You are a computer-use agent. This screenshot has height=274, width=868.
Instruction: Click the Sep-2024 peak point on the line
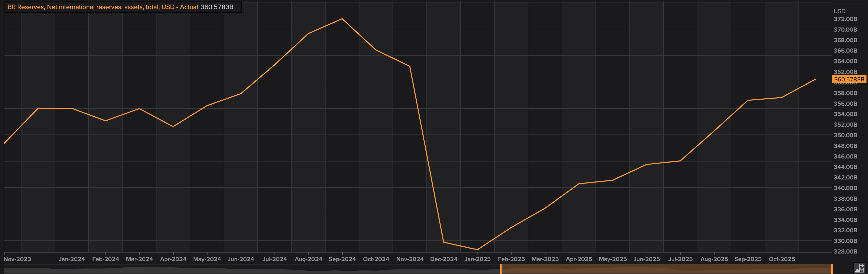[342, 19]
